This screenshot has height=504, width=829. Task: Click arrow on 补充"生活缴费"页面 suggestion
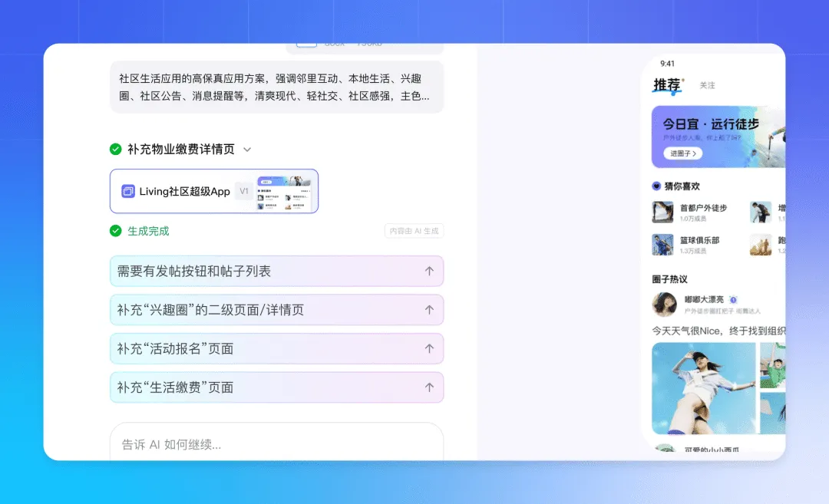429,387
